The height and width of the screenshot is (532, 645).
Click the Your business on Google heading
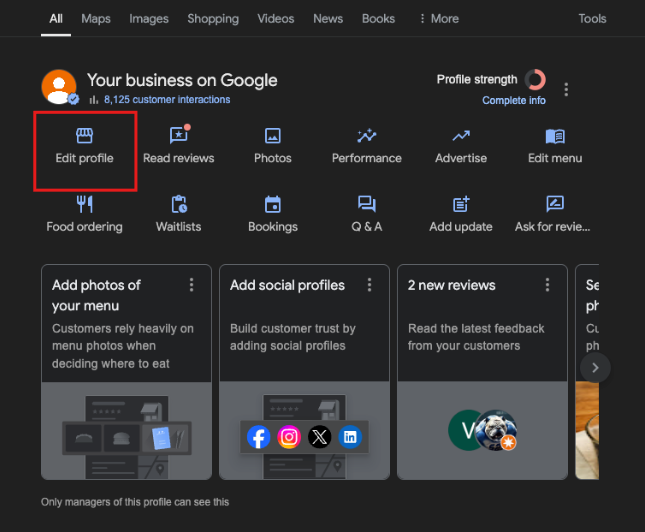click(x=182, y=80)
